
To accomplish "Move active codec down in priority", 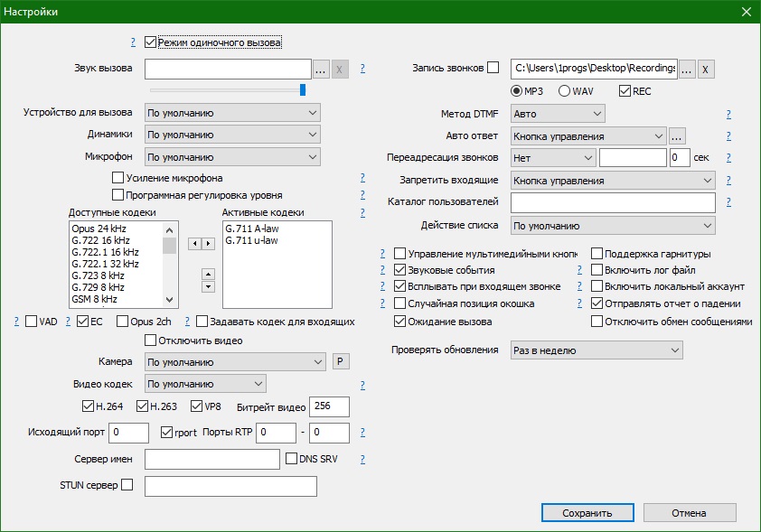I will 208,286.
